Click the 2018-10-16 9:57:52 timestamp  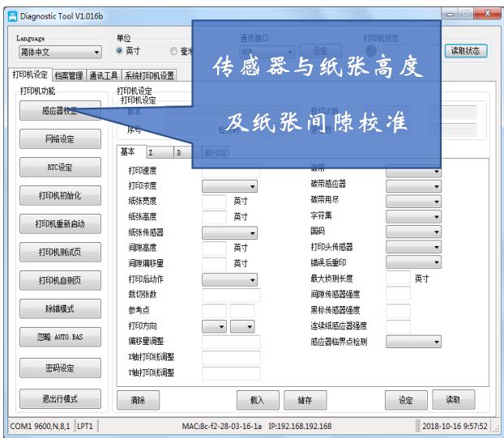tap(455, 426)
